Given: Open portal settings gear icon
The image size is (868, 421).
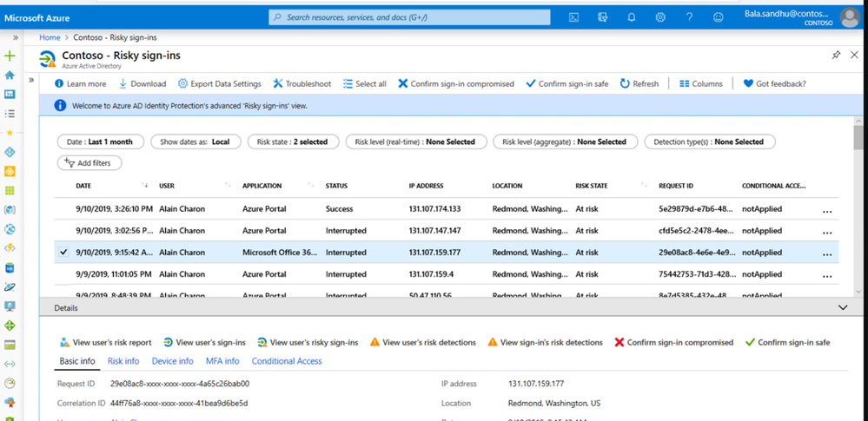Looking at the screenshot, I should click(660, 17).
